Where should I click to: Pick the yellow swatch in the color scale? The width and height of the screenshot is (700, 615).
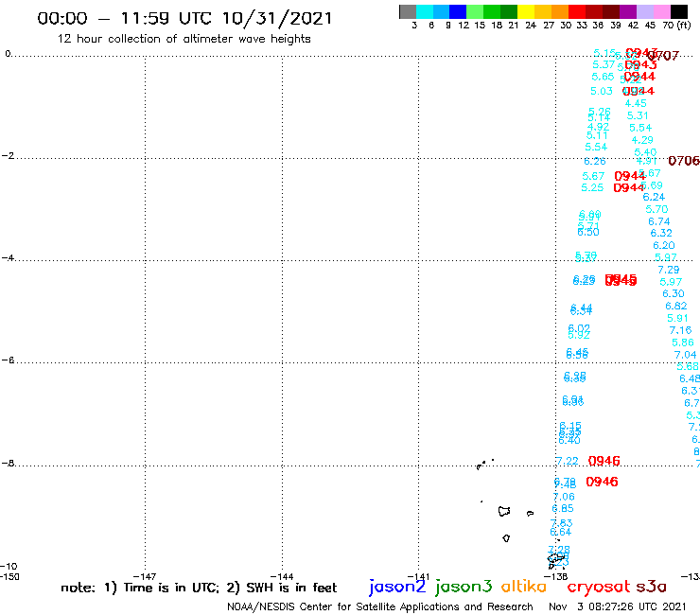coord(526,11)
